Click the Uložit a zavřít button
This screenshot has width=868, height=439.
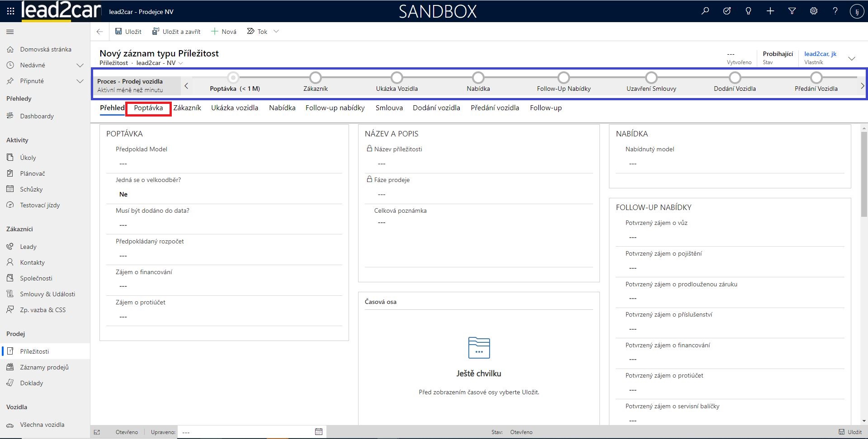(x=176, y=32)
